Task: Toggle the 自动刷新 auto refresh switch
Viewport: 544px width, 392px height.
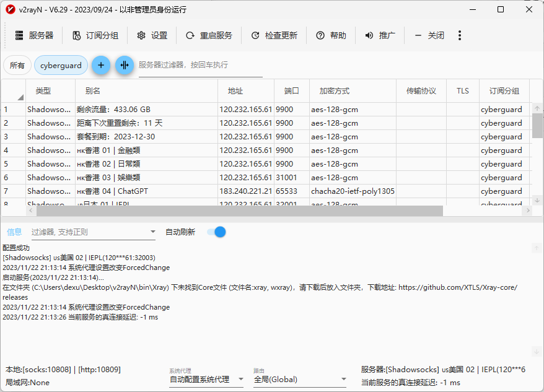Action: (216, 232)
